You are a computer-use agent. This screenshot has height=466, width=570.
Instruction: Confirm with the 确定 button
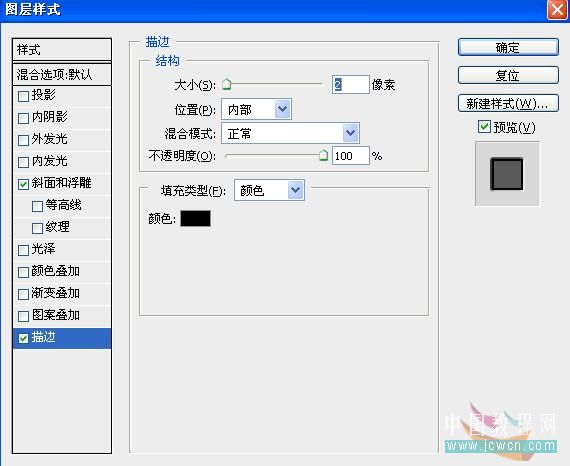508,48
